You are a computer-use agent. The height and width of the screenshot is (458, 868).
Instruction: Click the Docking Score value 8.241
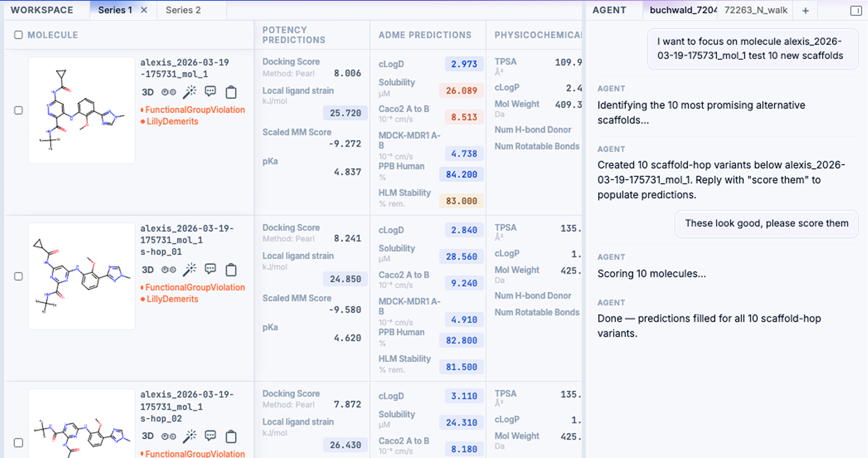(347, 239)
